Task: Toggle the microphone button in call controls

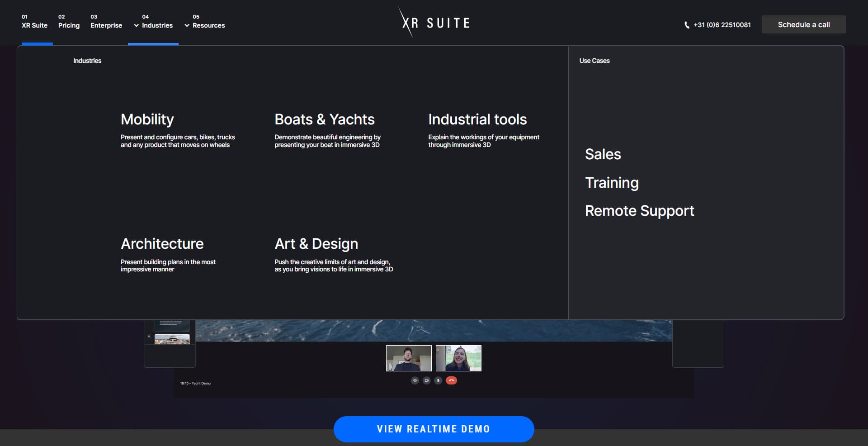Action: 438,380
